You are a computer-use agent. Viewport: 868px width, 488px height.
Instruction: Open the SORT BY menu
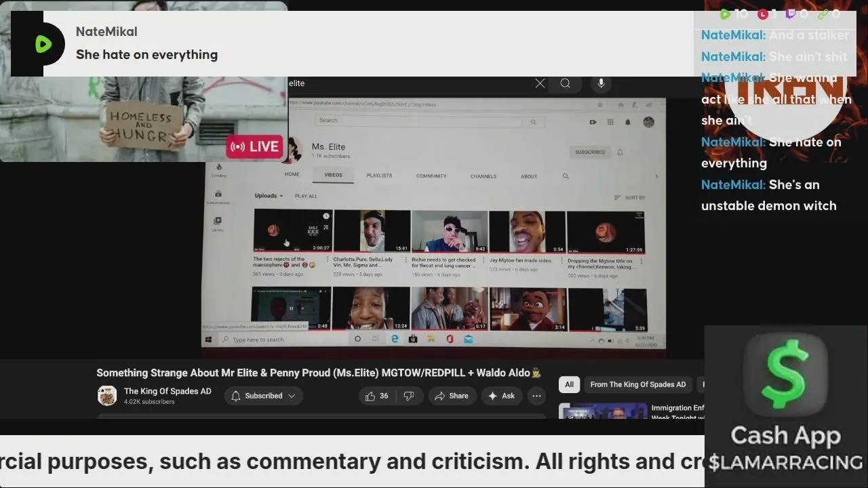pyautogui.click(x=629, y=197)
